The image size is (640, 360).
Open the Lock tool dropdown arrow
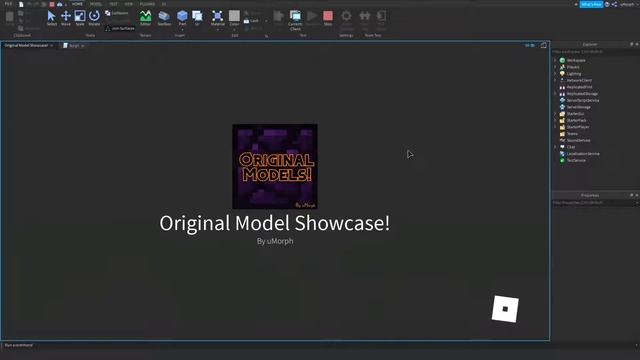(266, 21)
